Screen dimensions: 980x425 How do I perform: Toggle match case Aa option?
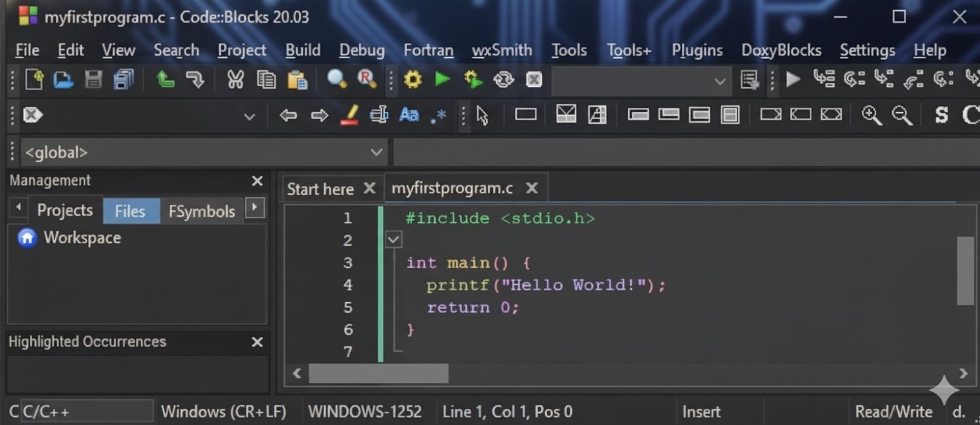pos(409,116)
